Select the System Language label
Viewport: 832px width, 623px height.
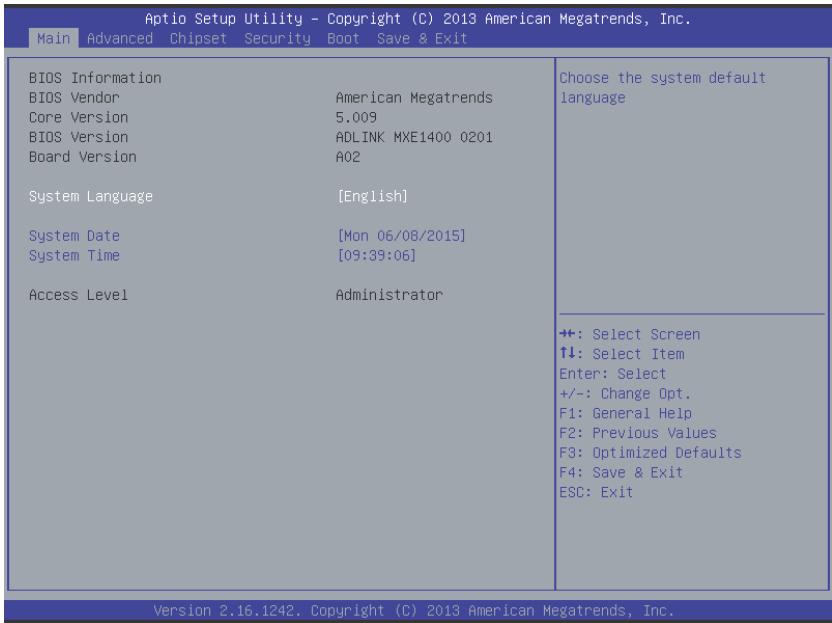point(91,196)
